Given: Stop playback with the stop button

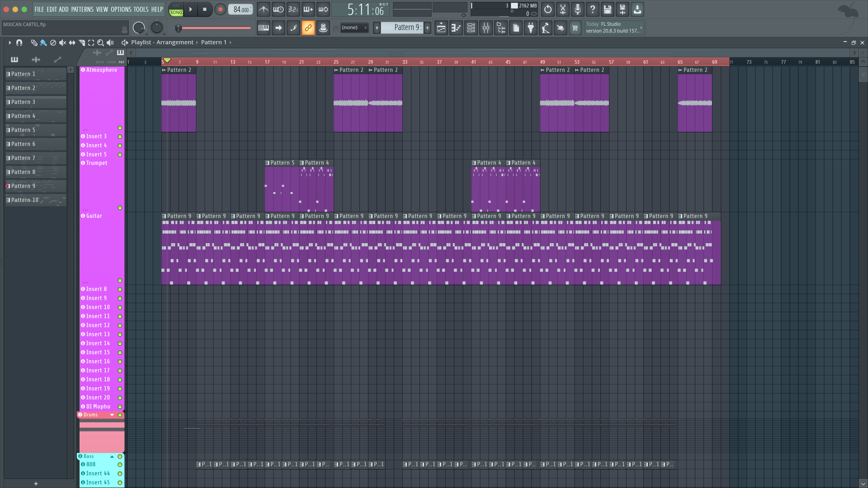Looking at the screenshot, I should (x=205, y=9).
